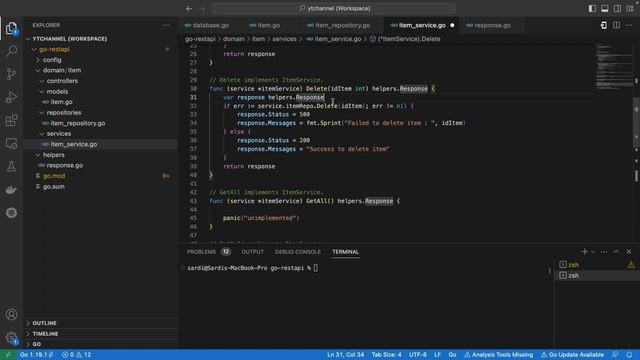
Task: Click UTF-8 encoding in status bar
Action: [x=418, y=355]
